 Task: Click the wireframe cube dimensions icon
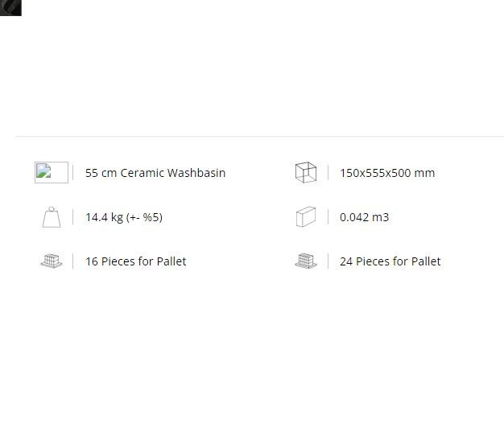tap(306, 172)
